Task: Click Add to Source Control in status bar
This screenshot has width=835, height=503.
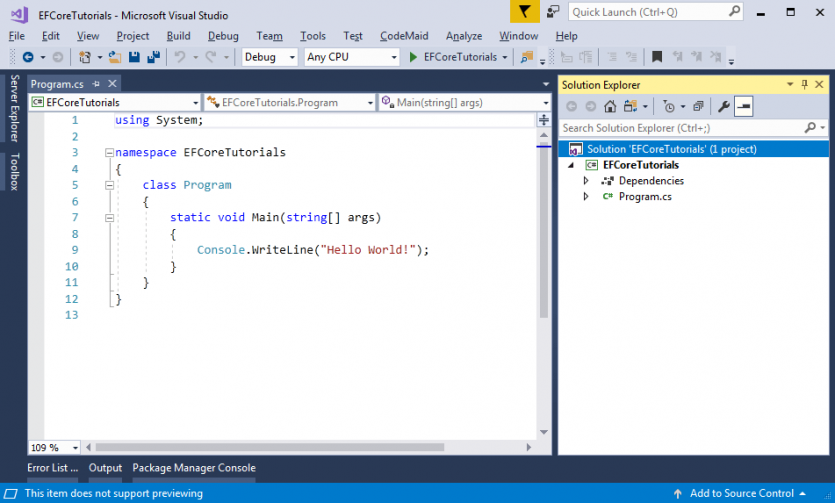Action: coord(740,493)
